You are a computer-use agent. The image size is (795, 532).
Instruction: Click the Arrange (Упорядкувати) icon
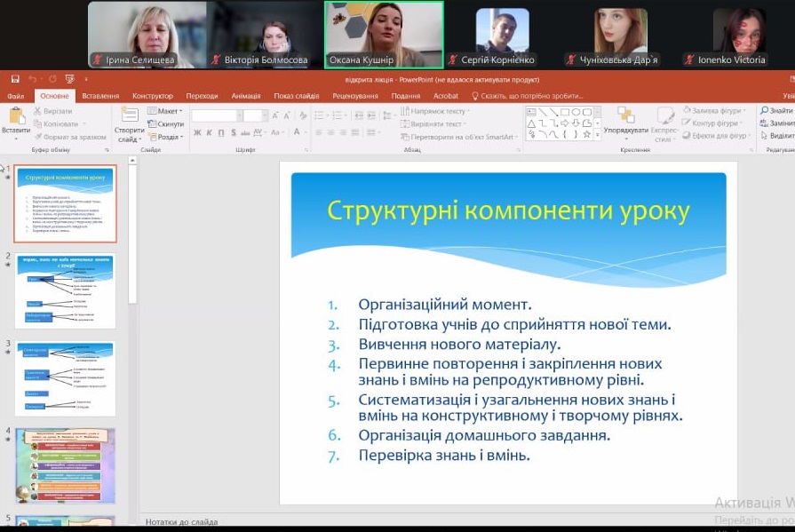point(625,118)
